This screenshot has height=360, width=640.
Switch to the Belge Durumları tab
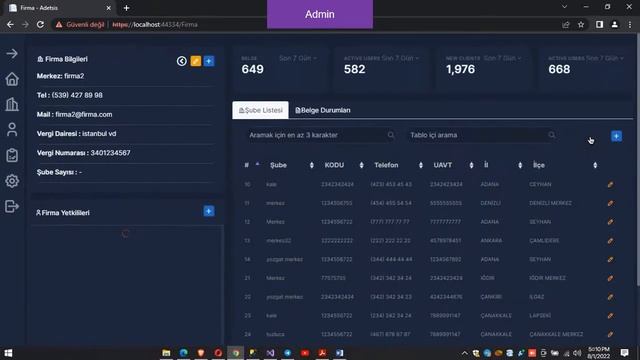pos(322,110)
